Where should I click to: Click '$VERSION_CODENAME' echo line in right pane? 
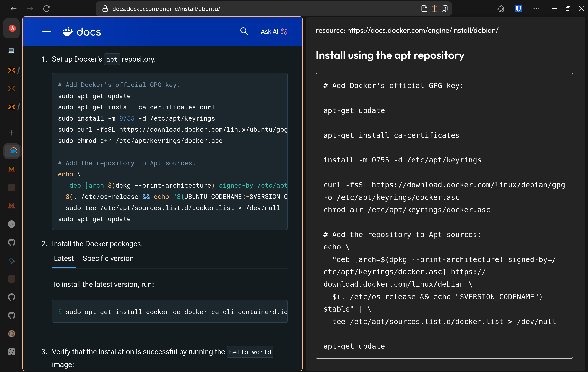click(x=437, y=297)
